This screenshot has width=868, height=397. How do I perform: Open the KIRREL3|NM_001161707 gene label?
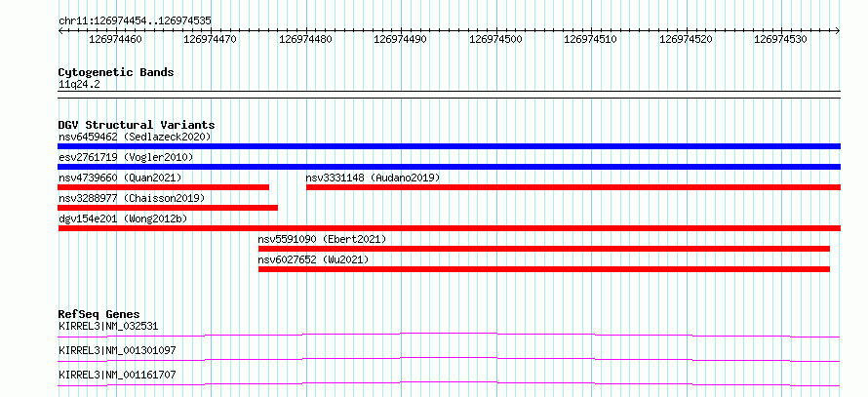pyautogui.click(x=117, y=375)
